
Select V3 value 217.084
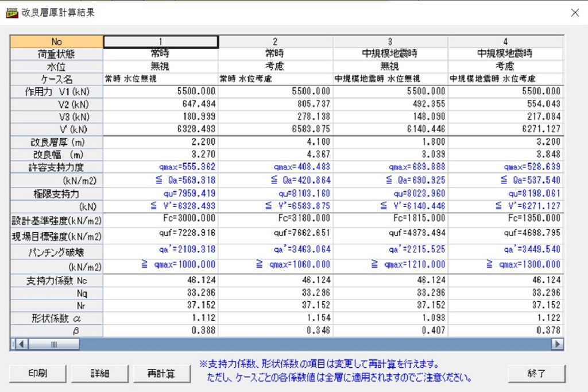(505, 117)
